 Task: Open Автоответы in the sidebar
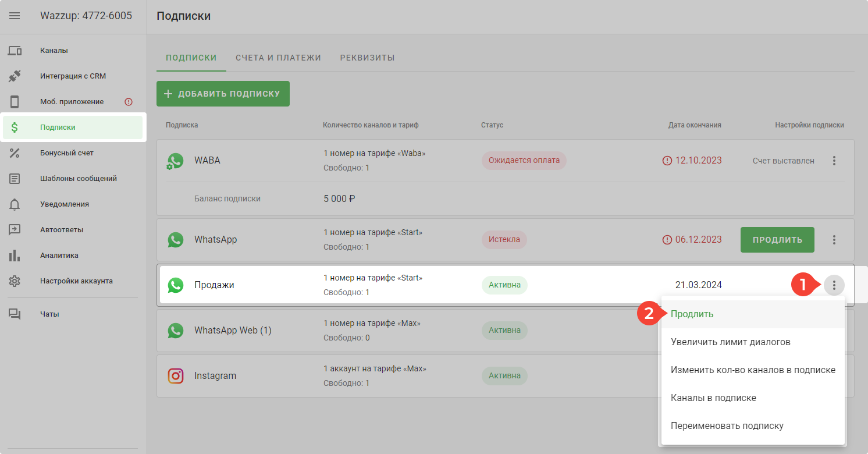(62, 230)
